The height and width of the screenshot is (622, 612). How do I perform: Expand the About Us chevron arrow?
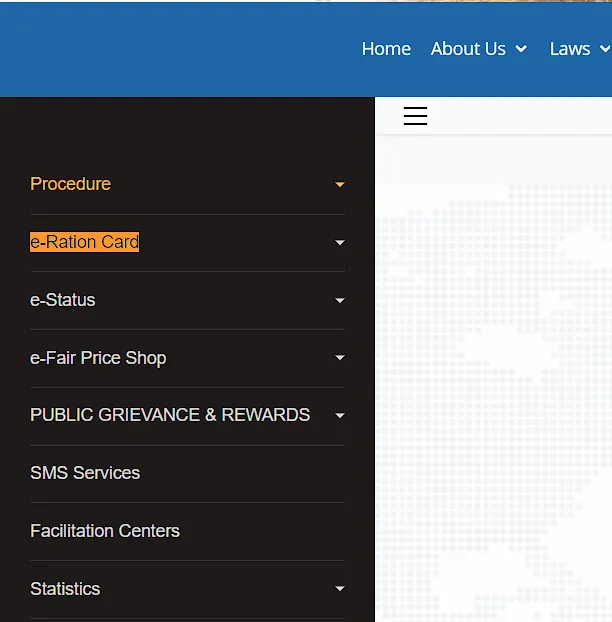[x=521, y=49]
